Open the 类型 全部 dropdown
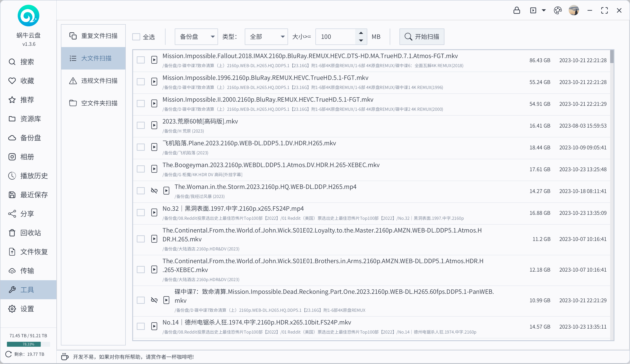Viewport: 630px width, 364px height. [x=266, y=37]
